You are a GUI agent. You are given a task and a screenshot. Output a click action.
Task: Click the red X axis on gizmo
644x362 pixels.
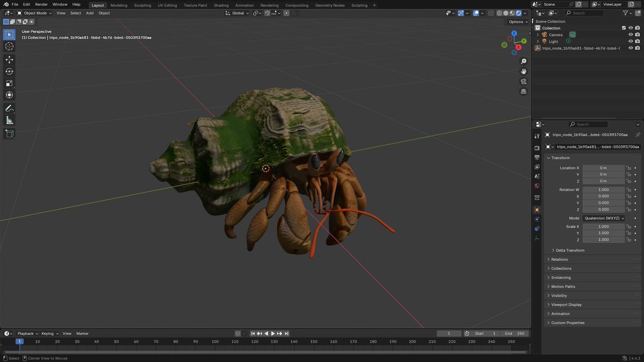pos(518,47)
